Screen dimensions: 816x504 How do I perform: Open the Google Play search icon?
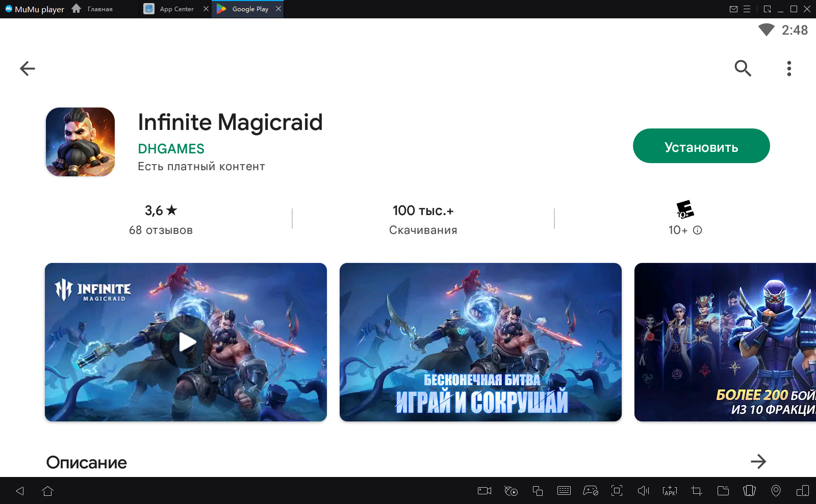(743, 68)
